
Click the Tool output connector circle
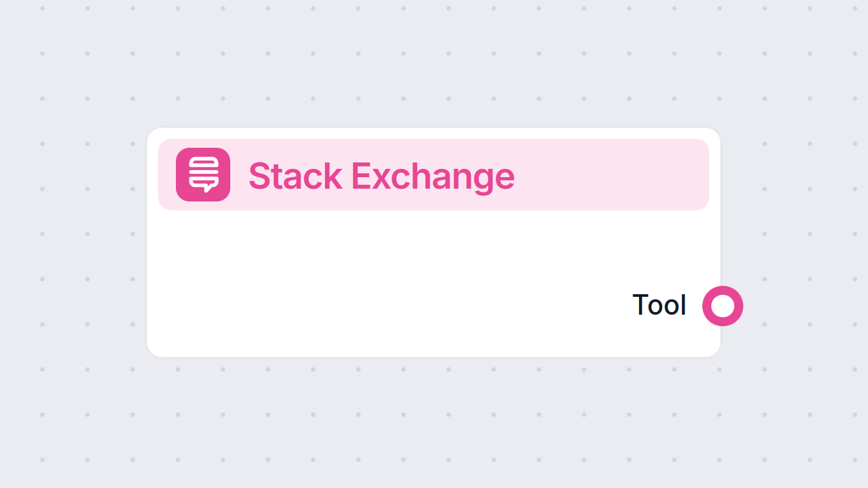tap(722, 306)
